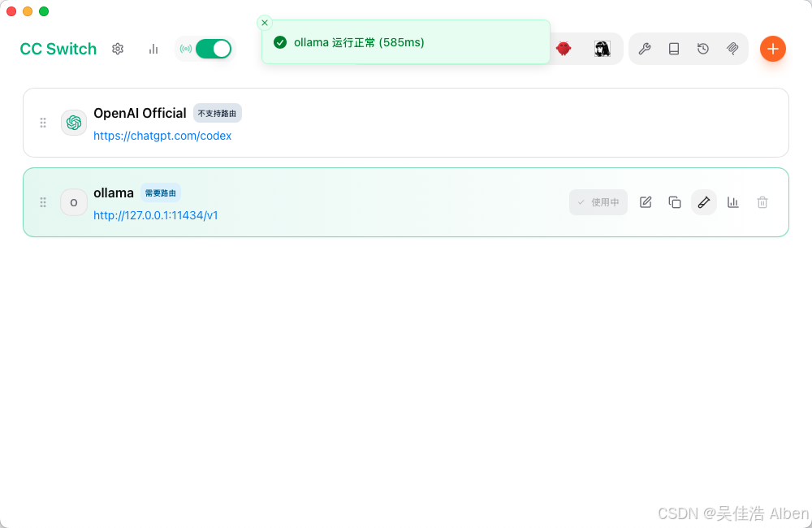Screen dimensions: 812x528
Task: Open settings via the gear icon
Action: 118,49
